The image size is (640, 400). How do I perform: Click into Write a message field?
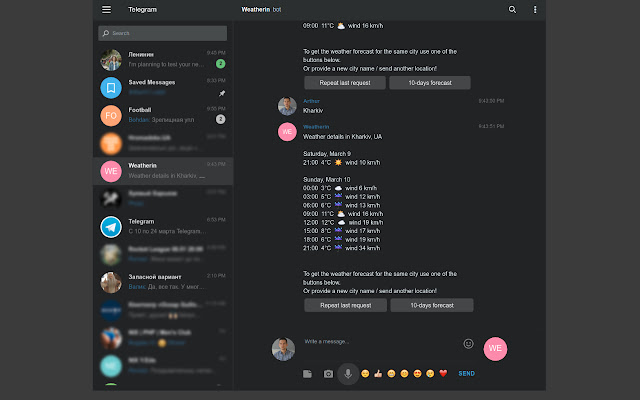tap(382, 342)
